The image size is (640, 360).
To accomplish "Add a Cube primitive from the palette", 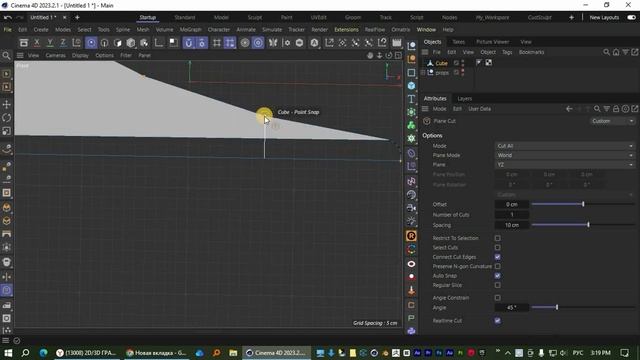I will click(x=411, y=86).
